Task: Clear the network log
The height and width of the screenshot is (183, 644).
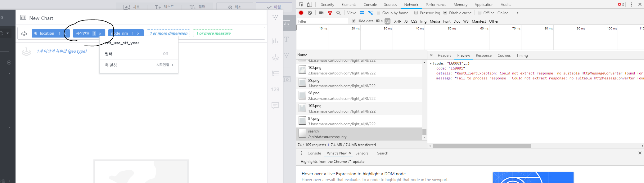Action: tap(310, 13)
